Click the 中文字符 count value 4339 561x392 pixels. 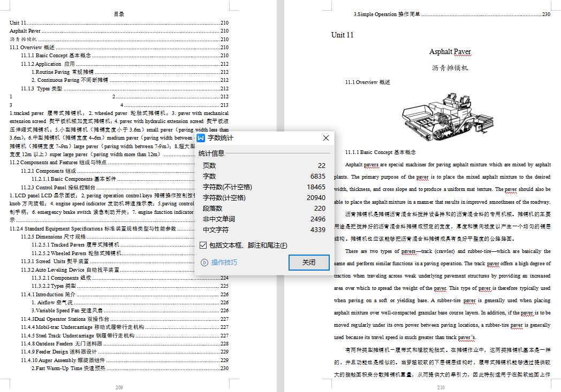coord(317,230)
